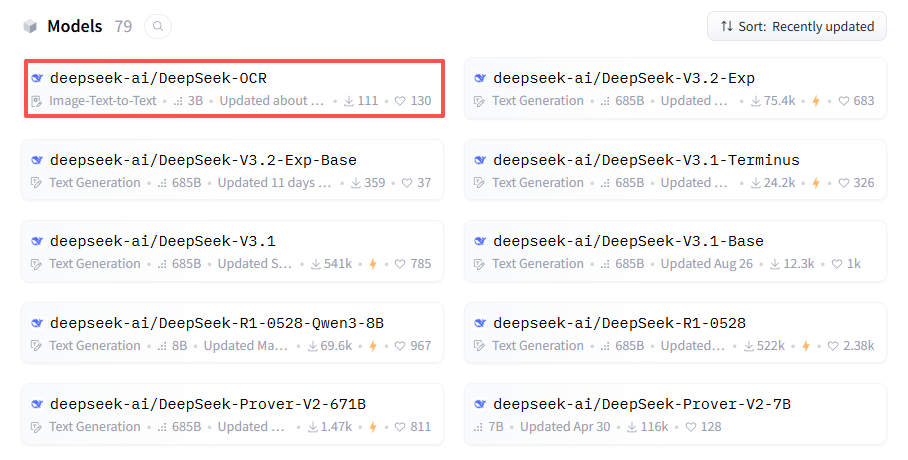
Task: Click DeepSeek whale avatar on DeepSeek-OCR card
Action: click(x=37, y=78)
